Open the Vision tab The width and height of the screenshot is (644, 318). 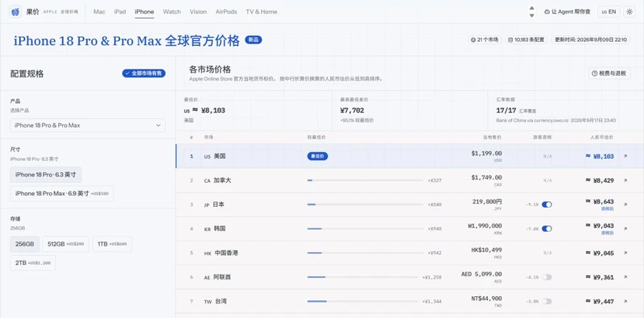pyautogui.click(x=198, y=12)
